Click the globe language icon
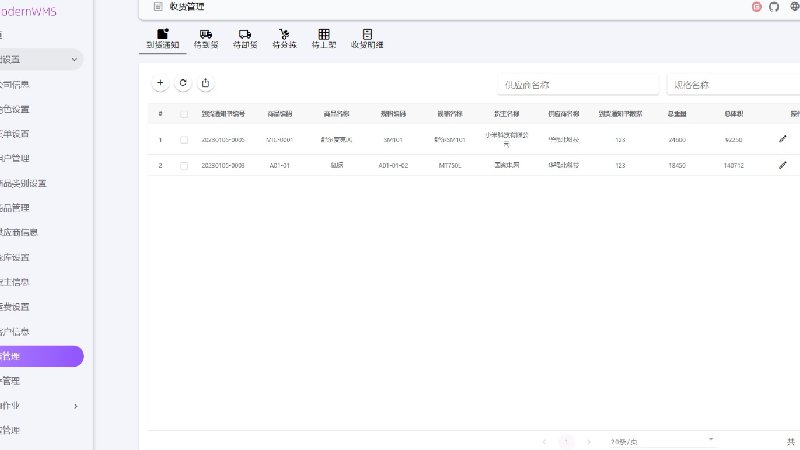This screenshot has height=450, width=800. (794, 7)
